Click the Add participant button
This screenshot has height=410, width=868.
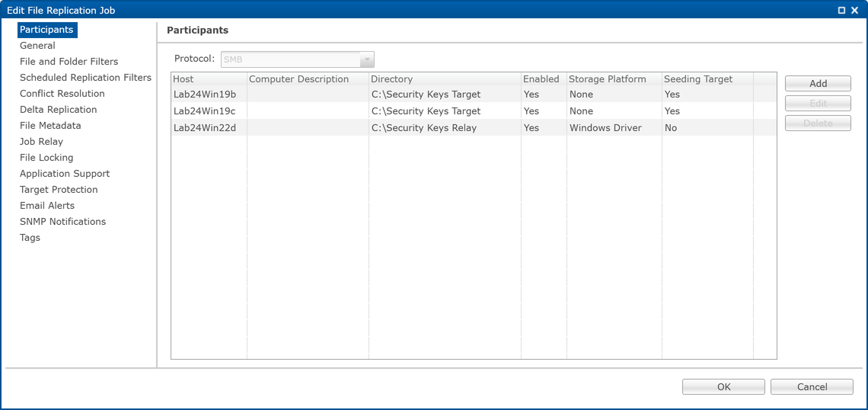[x=818, y=84]
